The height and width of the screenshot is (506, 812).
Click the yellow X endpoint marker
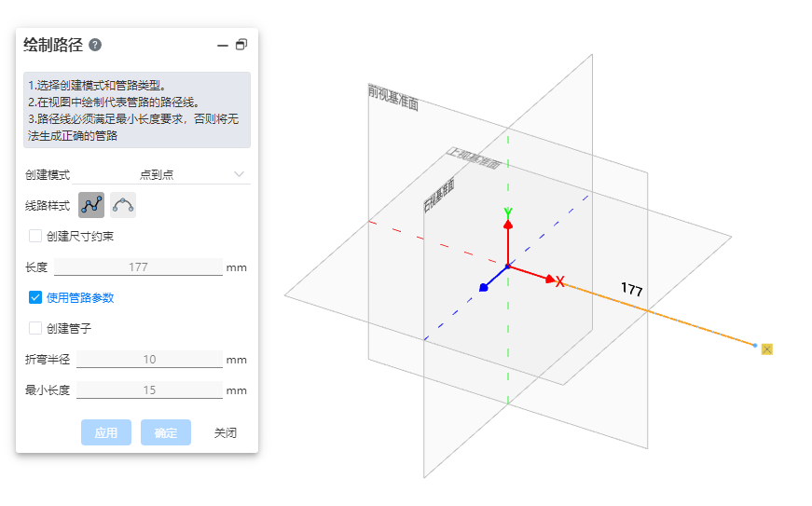click(x=766, y=349)
